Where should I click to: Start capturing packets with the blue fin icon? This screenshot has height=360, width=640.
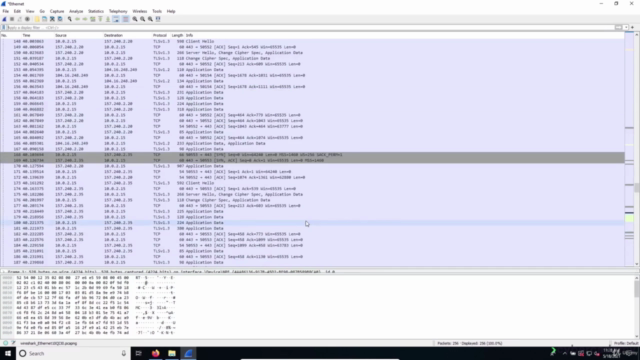click(4, 19)
